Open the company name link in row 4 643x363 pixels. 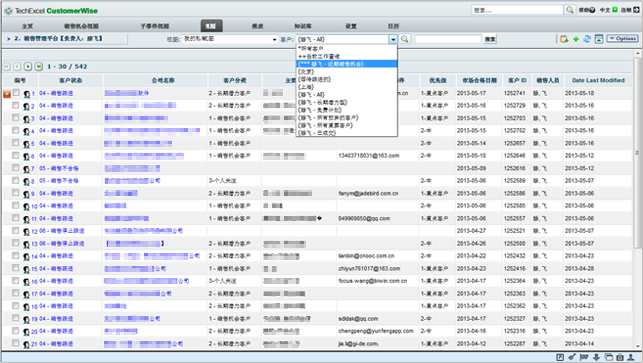tap(152, 130)
